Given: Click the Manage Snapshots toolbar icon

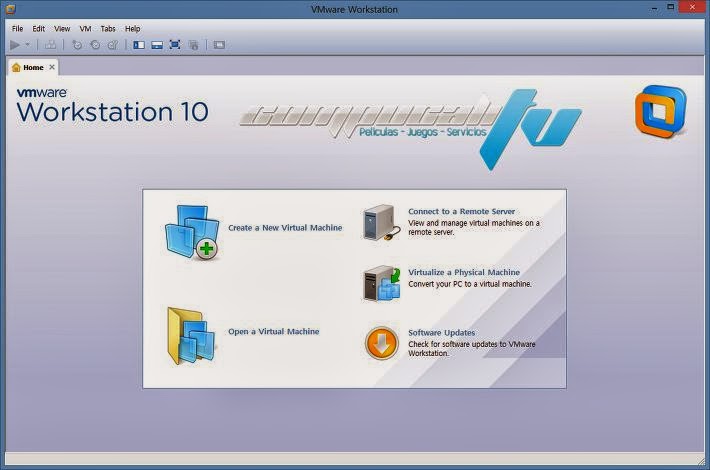Looking at the screenshot, I should point(113,45).
